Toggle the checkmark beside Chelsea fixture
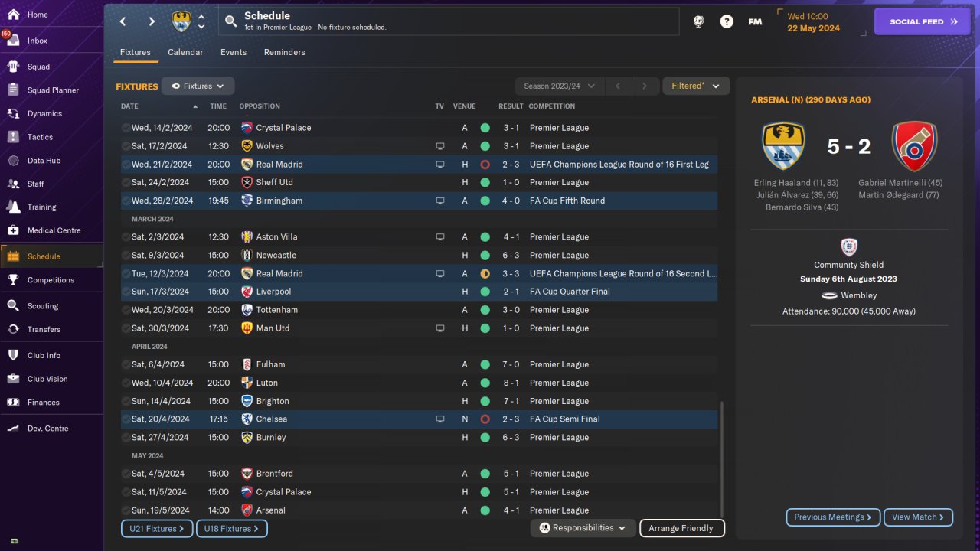The width and height of the screenshot is (980, 551). click(126, 419)
